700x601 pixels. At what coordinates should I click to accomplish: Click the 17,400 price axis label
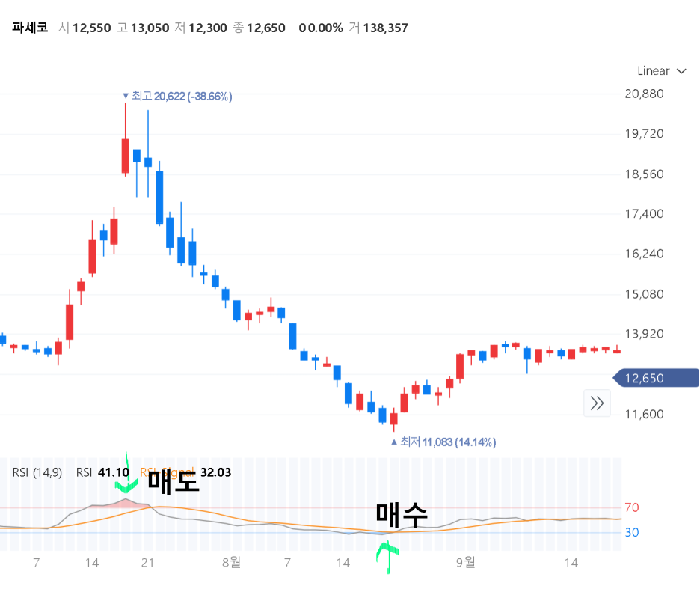(x=644, y=213)
